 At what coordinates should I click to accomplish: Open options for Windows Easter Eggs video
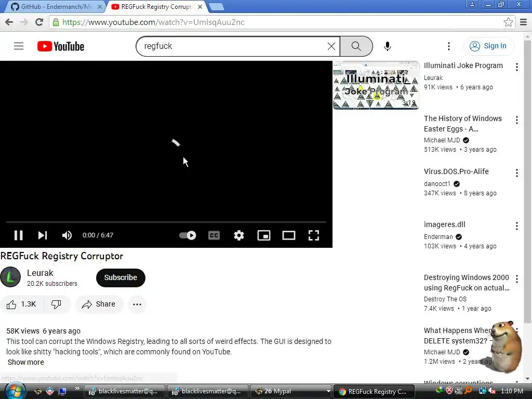(517, 120)
